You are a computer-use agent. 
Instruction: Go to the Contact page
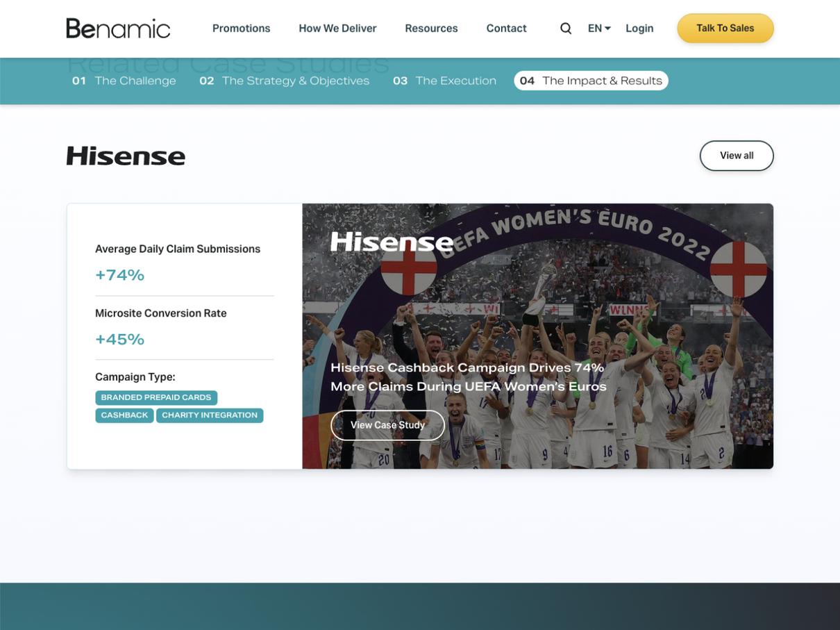[x=506, y=28]
